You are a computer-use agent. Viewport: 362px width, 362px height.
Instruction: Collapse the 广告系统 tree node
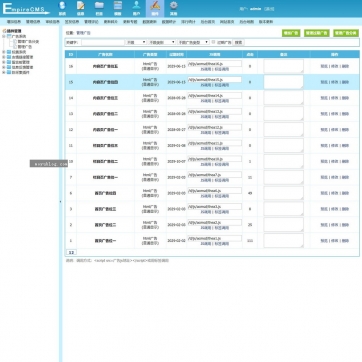coord(4,36)
